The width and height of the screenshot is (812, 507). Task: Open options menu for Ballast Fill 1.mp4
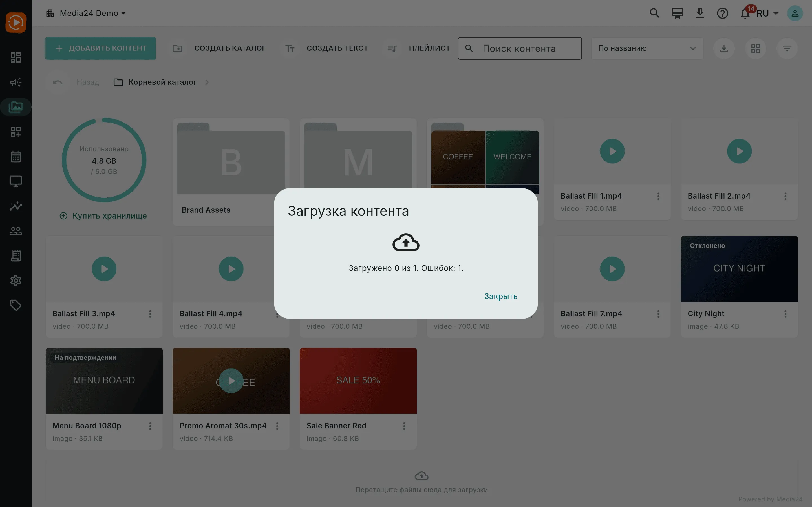pyautogui.click(x=658, y=196)
